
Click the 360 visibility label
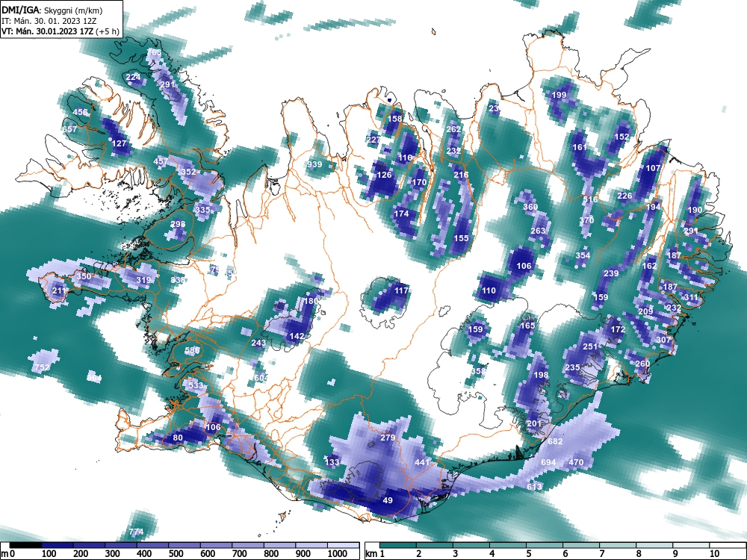point(530,207)
